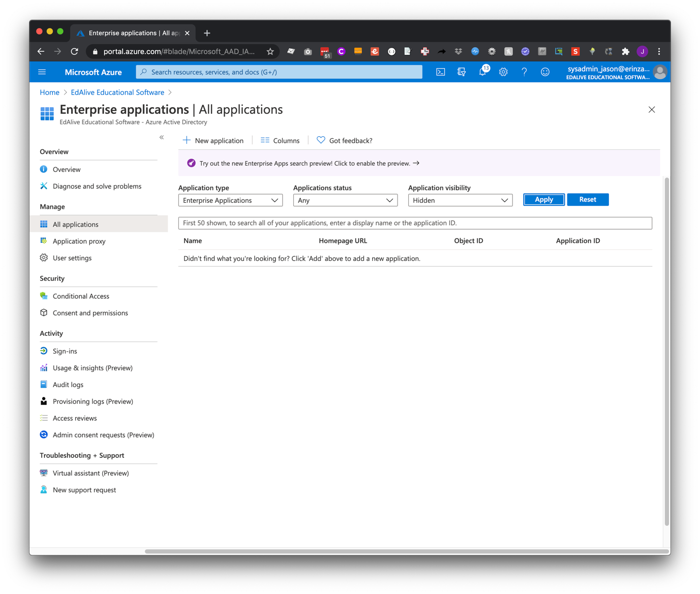Screen dimensions: 700x594
Task: Open the portal settings gear
Action: point(503,72)
